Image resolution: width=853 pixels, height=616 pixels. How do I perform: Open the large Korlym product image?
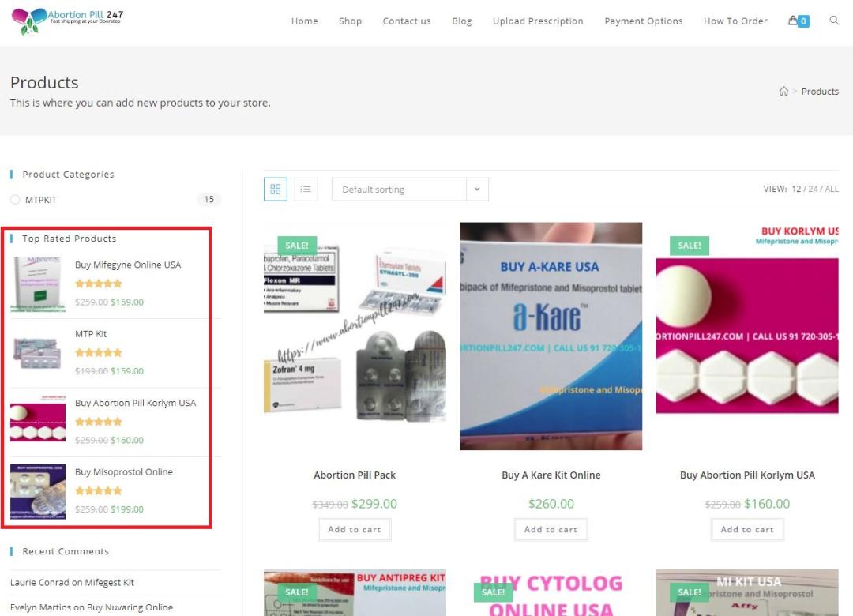click(747, 336)
